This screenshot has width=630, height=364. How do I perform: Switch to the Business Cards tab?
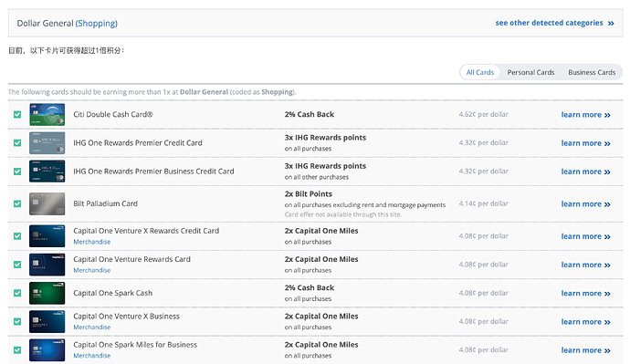(592, 72)
